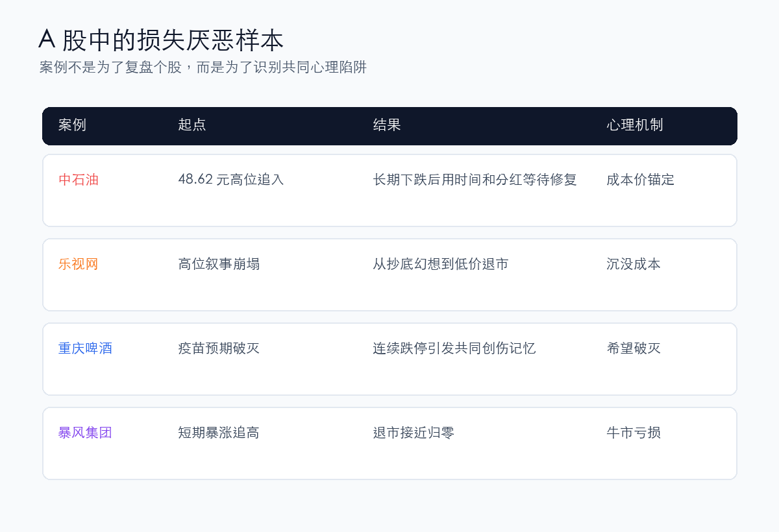
Task: Click 高位叙事崩塌 starting point cell
Action: point(219,264)
